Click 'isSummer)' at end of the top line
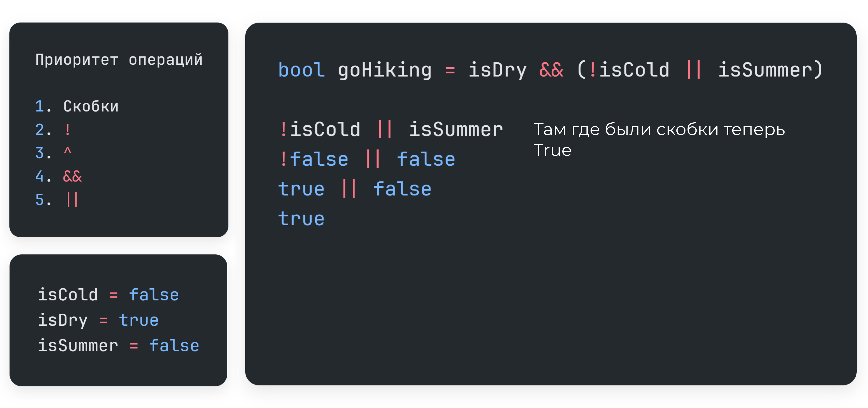 point(771,70)
